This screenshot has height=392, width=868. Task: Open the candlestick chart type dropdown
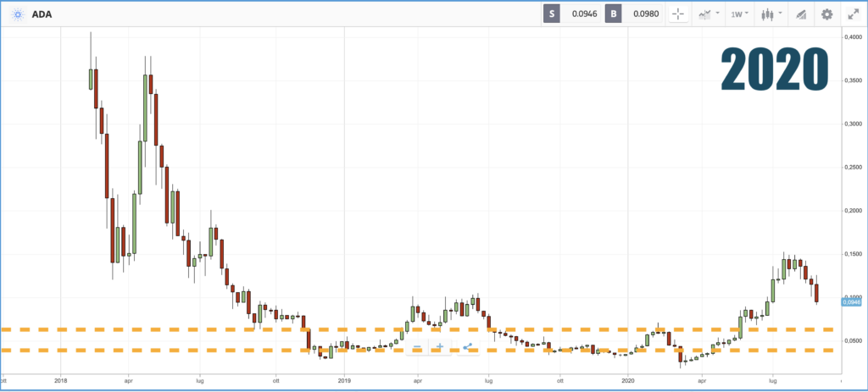click(771, 14)
